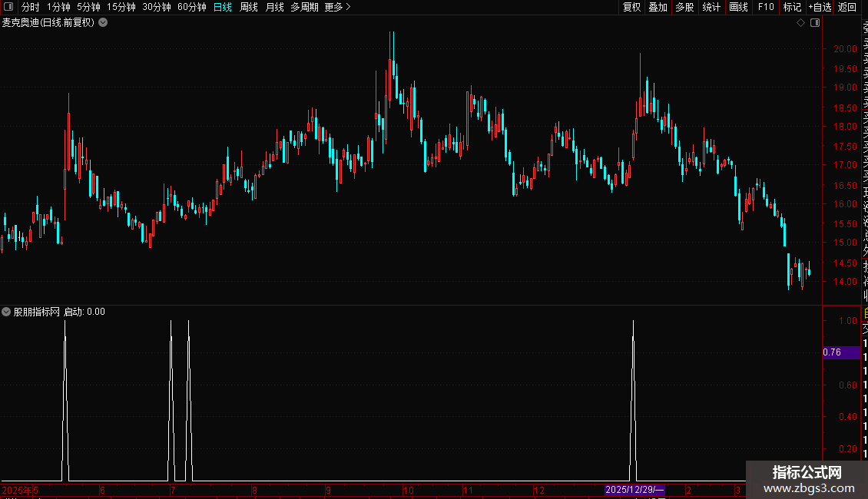Click the 返回 back button
This screenshot has height=499, width=868.
(847, 7)
